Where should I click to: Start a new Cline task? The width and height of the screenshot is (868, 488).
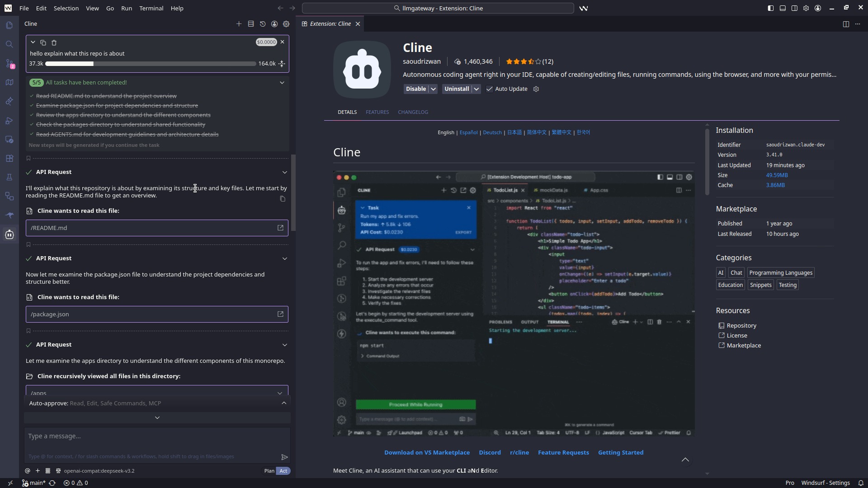[239, 24]
